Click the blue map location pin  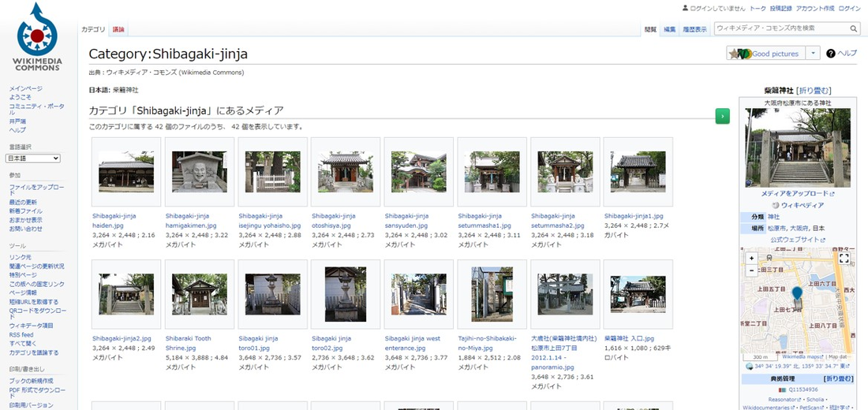coord(797,294)
